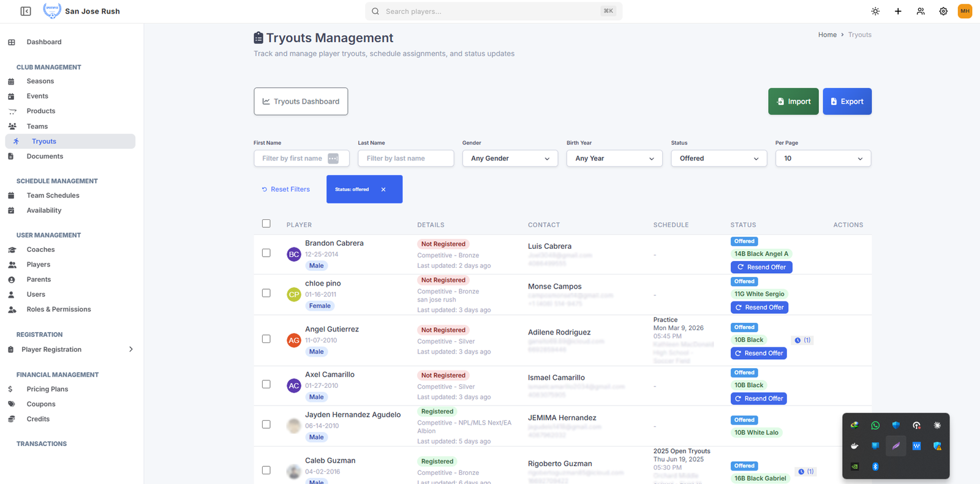Check the box for Brandon Cabrera

266,253
